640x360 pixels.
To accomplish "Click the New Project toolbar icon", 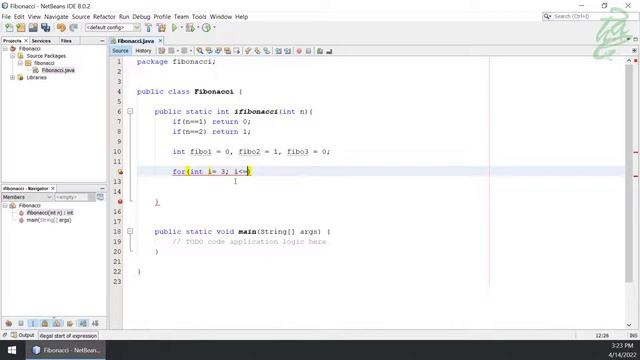I will click(x=21, y=28).
